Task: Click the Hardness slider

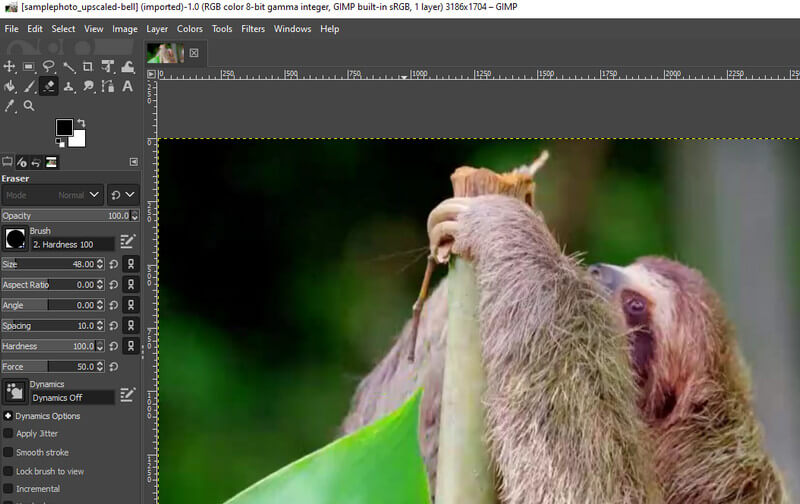Action: (53, 346)
